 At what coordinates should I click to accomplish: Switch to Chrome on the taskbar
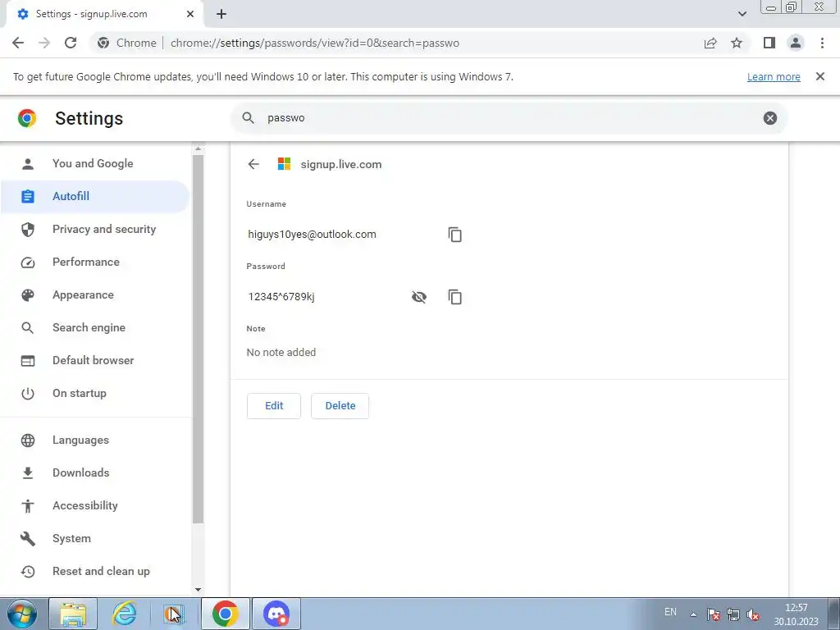(226, 614)
